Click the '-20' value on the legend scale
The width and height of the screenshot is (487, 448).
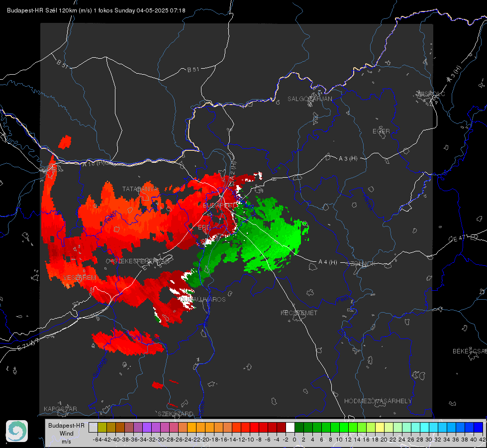[205, 440]
